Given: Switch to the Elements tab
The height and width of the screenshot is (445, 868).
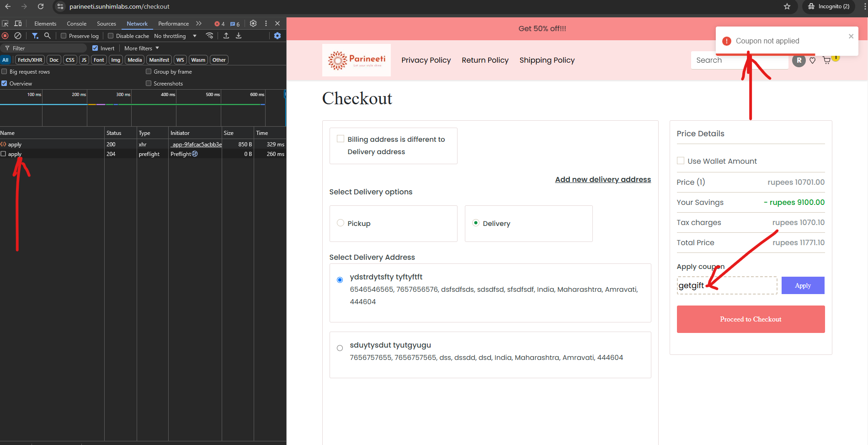Looking at the screenshot, I should (x=45, y=24).
